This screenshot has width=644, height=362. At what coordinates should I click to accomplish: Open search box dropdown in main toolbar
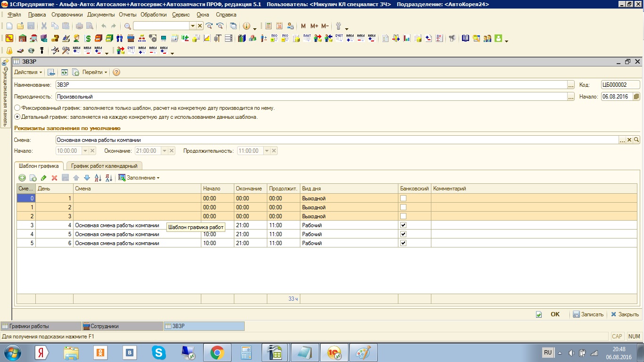192,26
